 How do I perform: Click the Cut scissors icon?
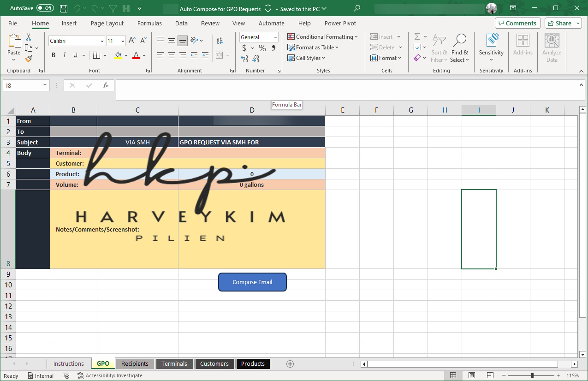pyautogui.click(x=29, y=37)
